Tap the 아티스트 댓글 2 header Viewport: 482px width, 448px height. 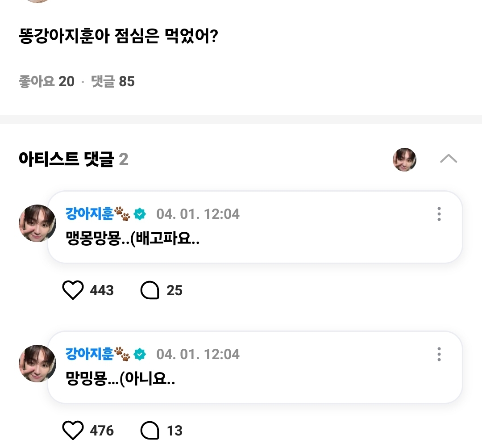tap(74, 159)
